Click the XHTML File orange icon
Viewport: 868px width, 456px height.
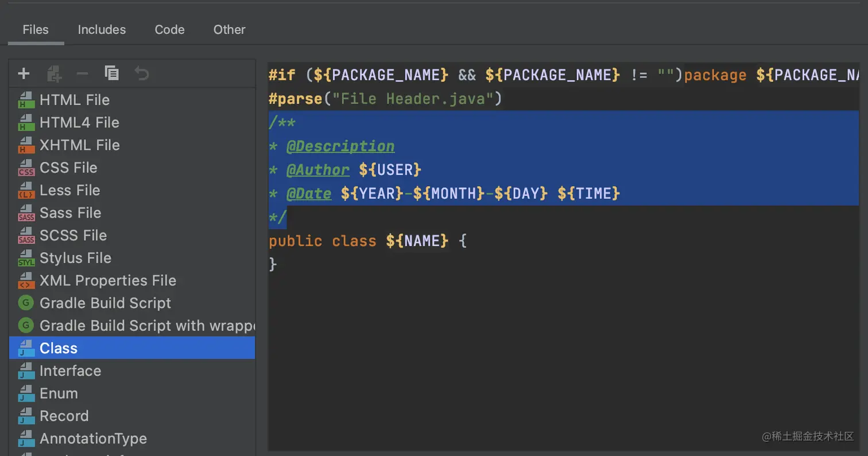pos(26,145)
